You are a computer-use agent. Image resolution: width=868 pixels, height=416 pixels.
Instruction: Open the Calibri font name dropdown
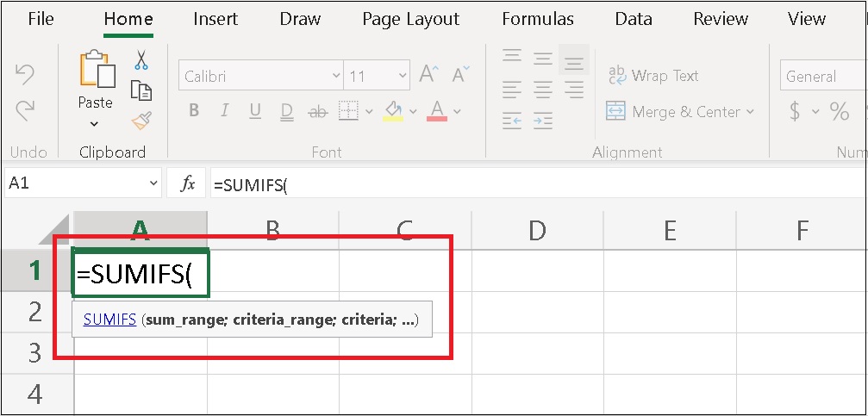[x=335, y=76]
